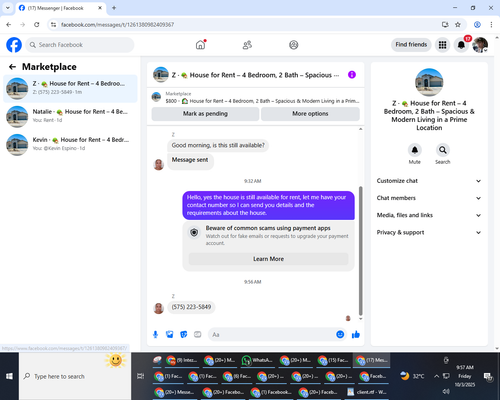Image resolution: width=500 pixels, height=400 pixels.
Task: Search in conversation with the magnifier icon
Action: 443,150
